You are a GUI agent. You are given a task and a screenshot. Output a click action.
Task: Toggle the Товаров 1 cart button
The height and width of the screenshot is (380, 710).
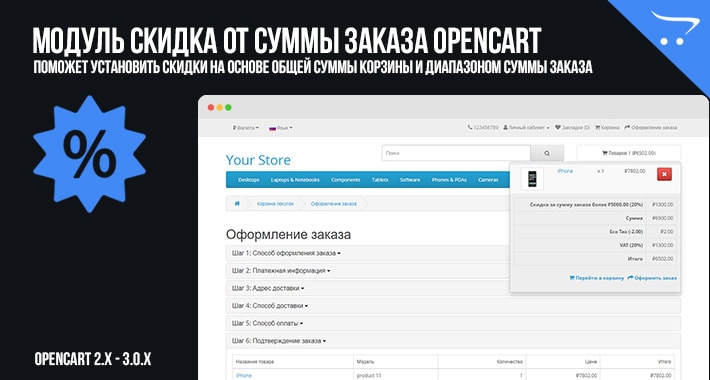[x=628, y=153]
